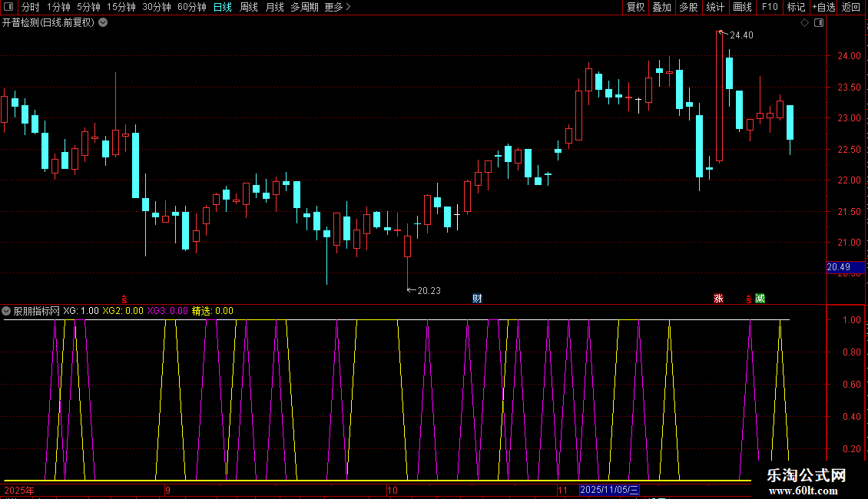Click the 叠加 overlay button
868x499 pixels.
point(661,7)
